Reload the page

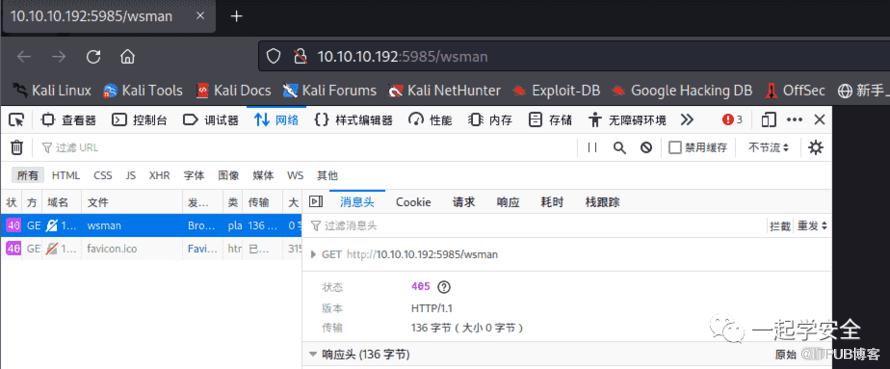93,56
